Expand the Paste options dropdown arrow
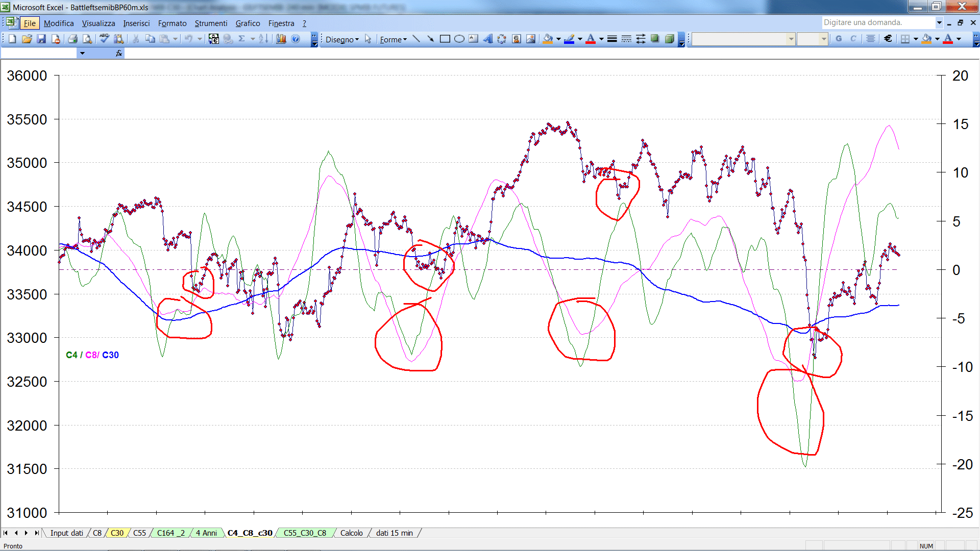Viewport: 980px width, 551px height. coord(175,39)
